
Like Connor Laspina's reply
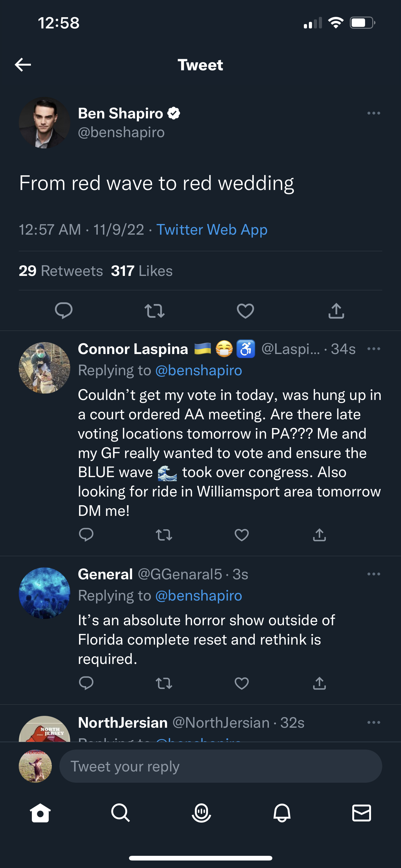(241, 535)
